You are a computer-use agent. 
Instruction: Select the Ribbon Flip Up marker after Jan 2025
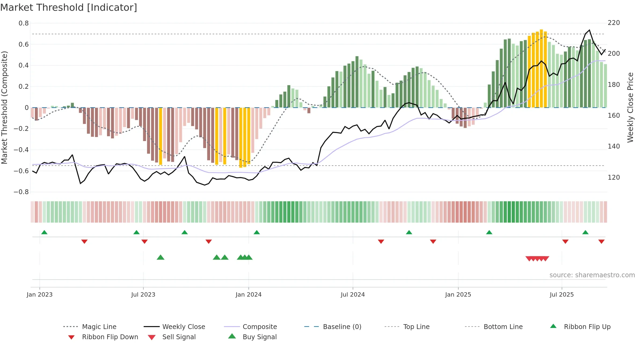tap(489, 232)
